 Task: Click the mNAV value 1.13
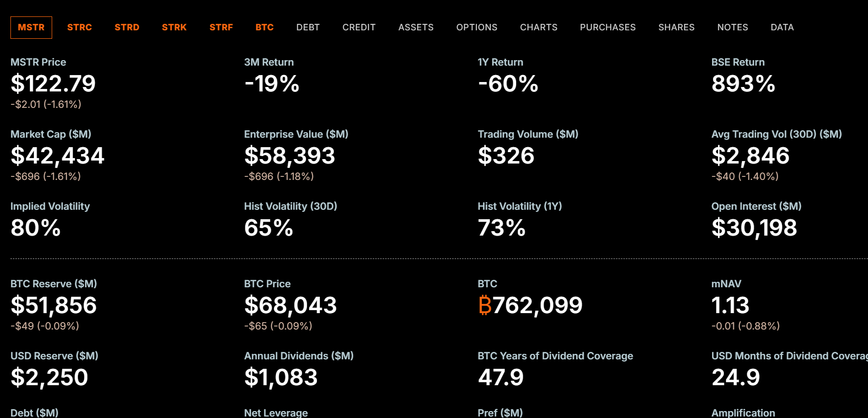point(730,305)
